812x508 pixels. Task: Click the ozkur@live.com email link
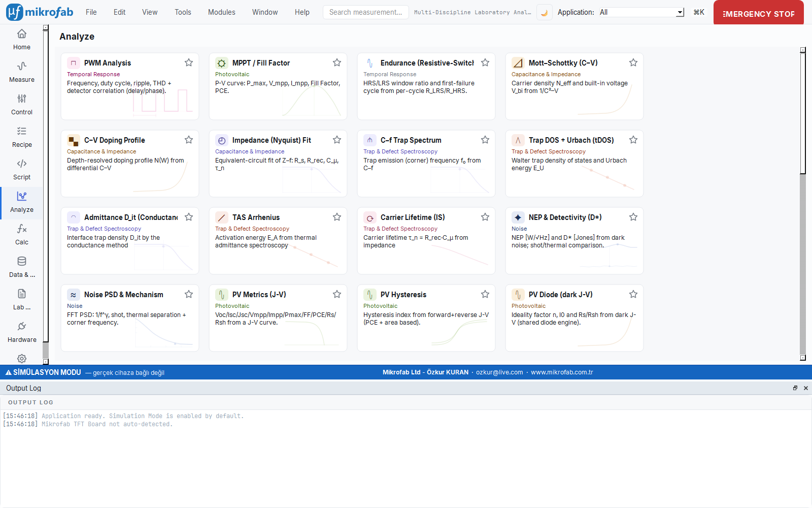(499, 372)
